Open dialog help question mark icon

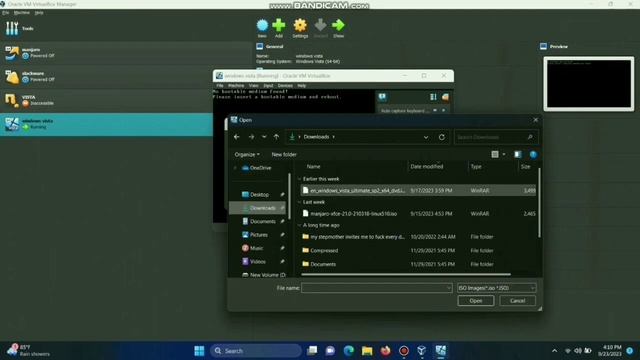[x=533, y=155]
